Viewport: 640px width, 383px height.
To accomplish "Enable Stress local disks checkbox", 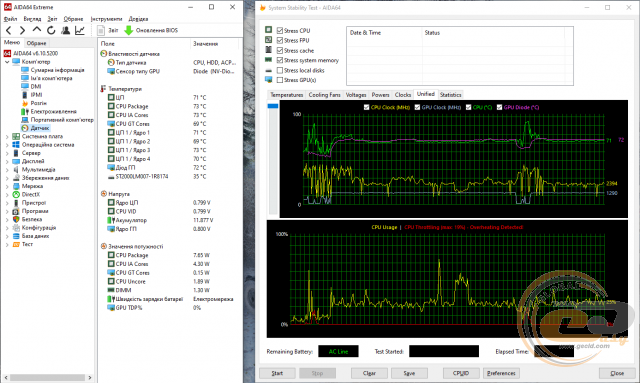I will [x=280, y=70].
